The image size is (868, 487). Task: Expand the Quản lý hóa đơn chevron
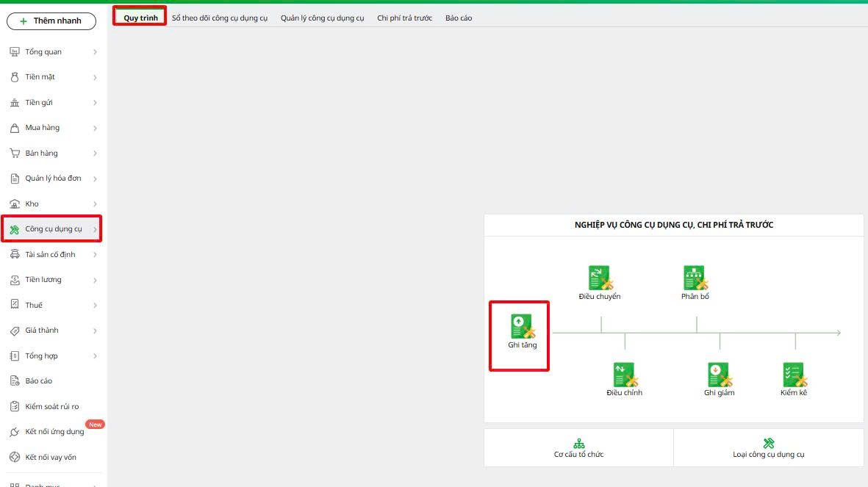[96, 178]
